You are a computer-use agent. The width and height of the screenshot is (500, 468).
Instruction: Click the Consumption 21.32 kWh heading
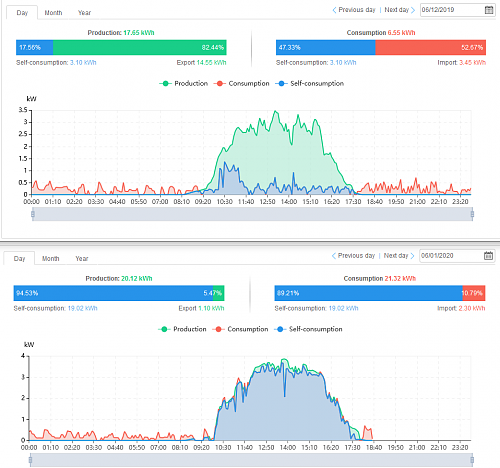(380, 278)
